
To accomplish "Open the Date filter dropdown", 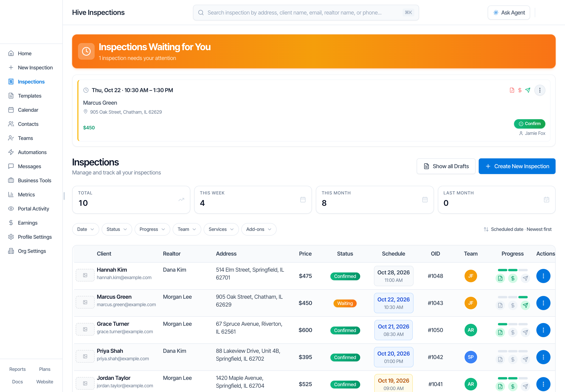I will click(86, 229).
